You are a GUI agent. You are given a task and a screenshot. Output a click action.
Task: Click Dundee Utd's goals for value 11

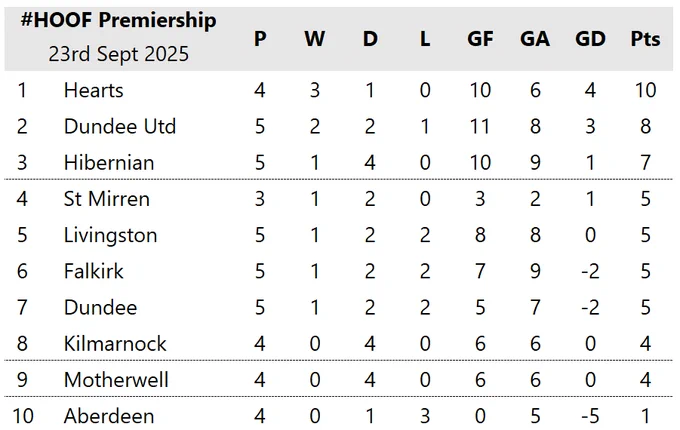(x=480, y=127)
